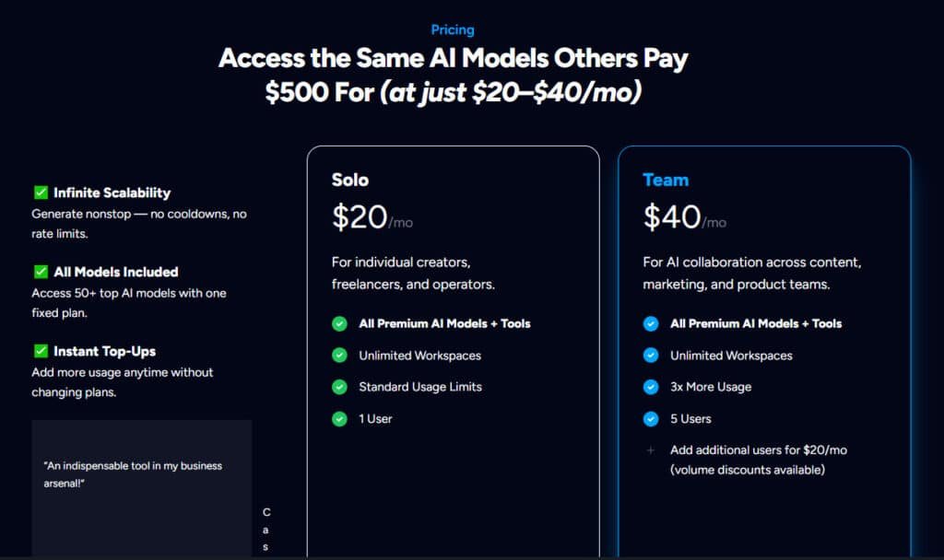Click the Team plan heading
This screenshot has width=944, height=560.
pos(666,180)
